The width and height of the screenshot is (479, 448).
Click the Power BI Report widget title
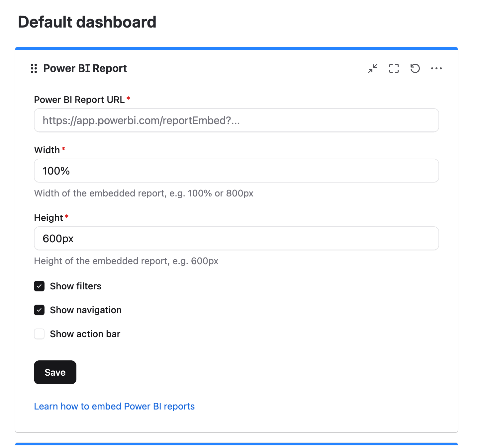(85, 68)
